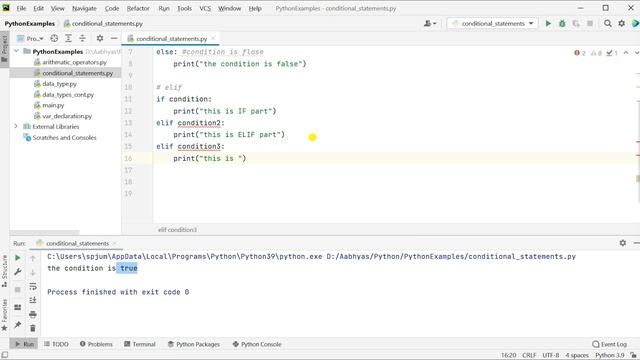The height and width of the screenshot is (360, 640).
Task: Go to previous highlighted error arrow
Action: (626, 53)
